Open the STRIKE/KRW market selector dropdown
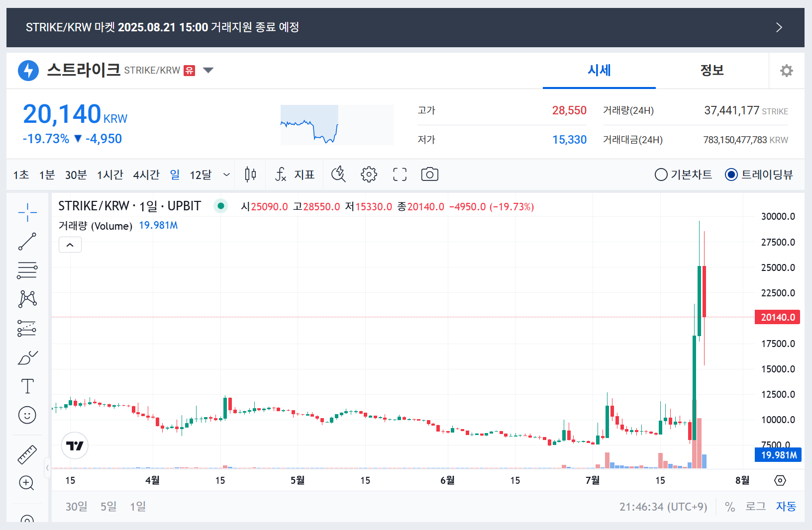 pyautogui.click(x=208, y=70)
